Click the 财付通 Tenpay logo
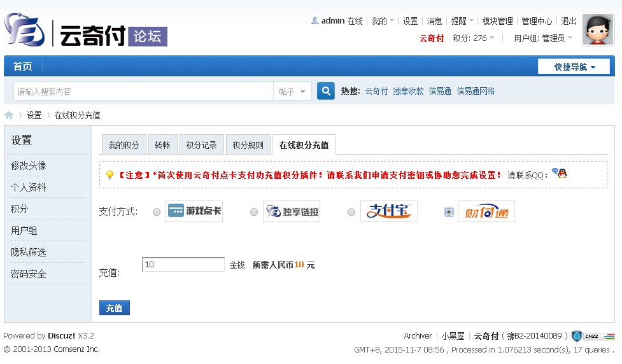The height and width of the screenshot is (364, 622). pos(486,211)
